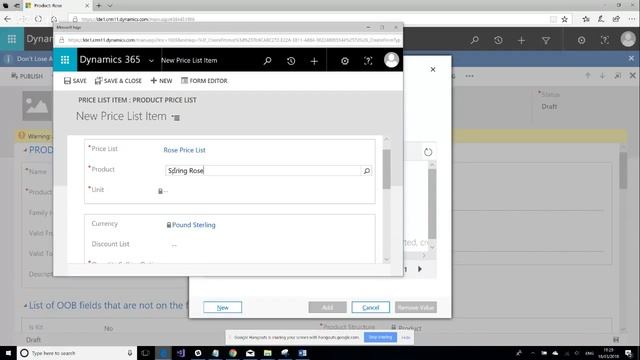
Task: Open recent items history icon in popup
Action: pyautogui.click(x=291, y=61)
